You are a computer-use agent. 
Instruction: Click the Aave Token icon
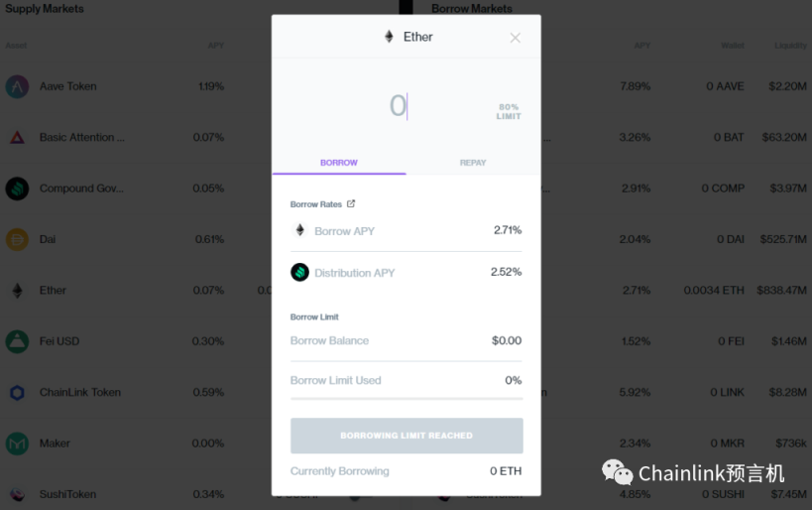tap(17, 86)
